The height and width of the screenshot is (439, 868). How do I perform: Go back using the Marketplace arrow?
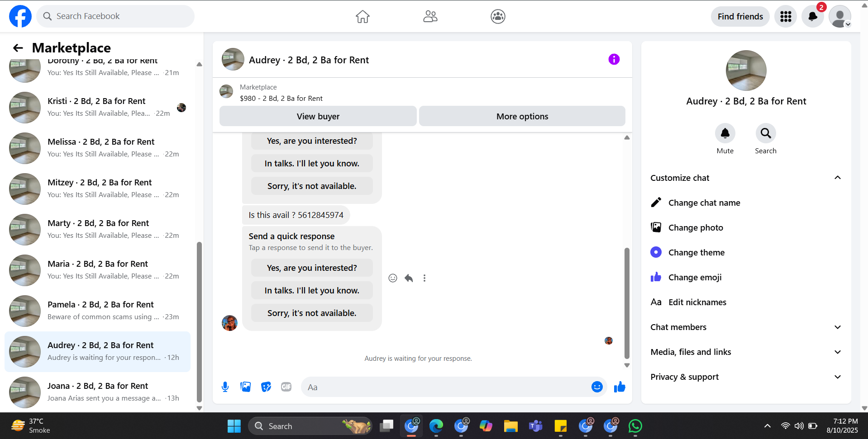click(x=18, y=48)
